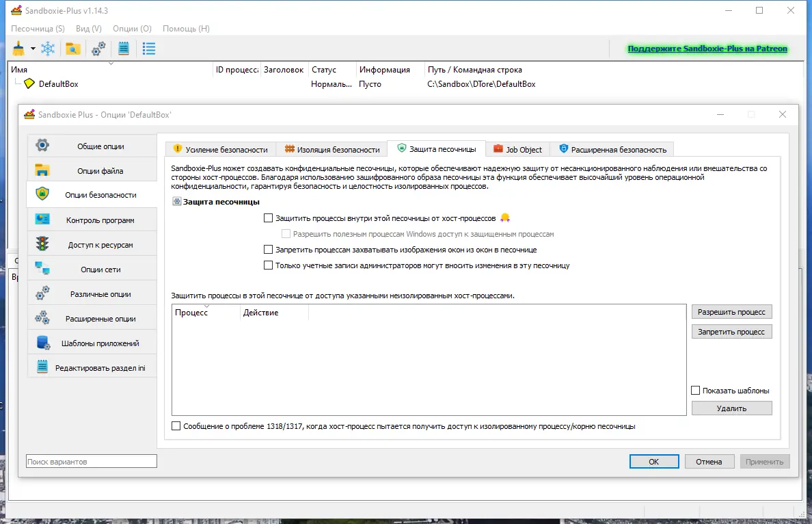
Task: Switch to the Изоляция безопасности tab
Action: pos(331,149)
